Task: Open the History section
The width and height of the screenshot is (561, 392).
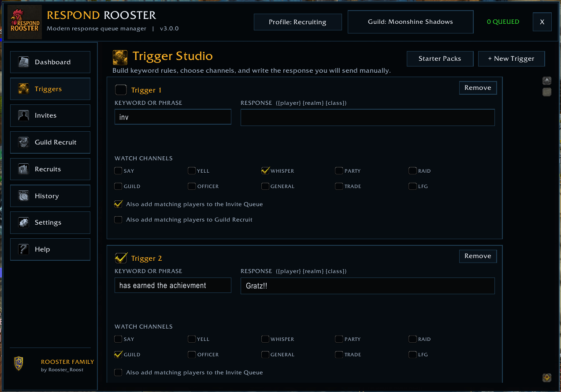Action: coord(50,196)
